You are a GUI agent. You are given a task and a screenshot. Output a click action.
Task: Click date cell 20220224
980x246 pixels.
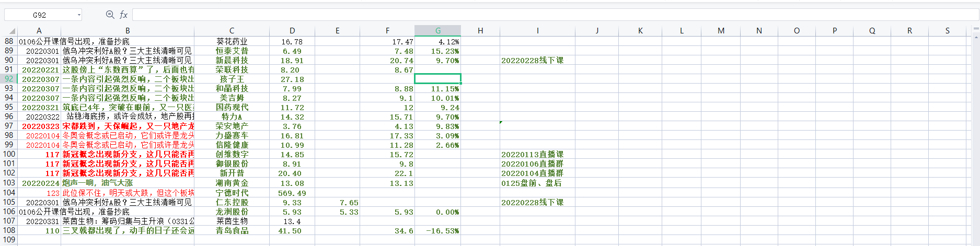(39, 183)
